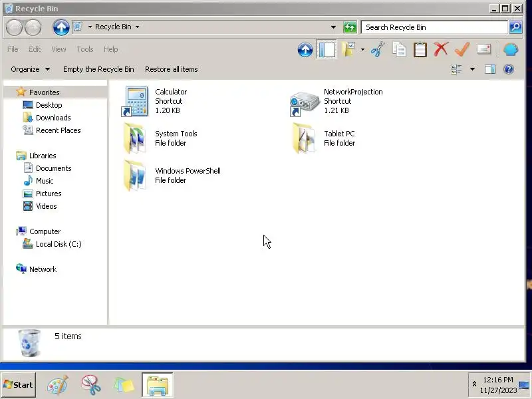Click the green Refresh button in address bar
The width and height of the screenshot is (532, 399).
(350, 27)
